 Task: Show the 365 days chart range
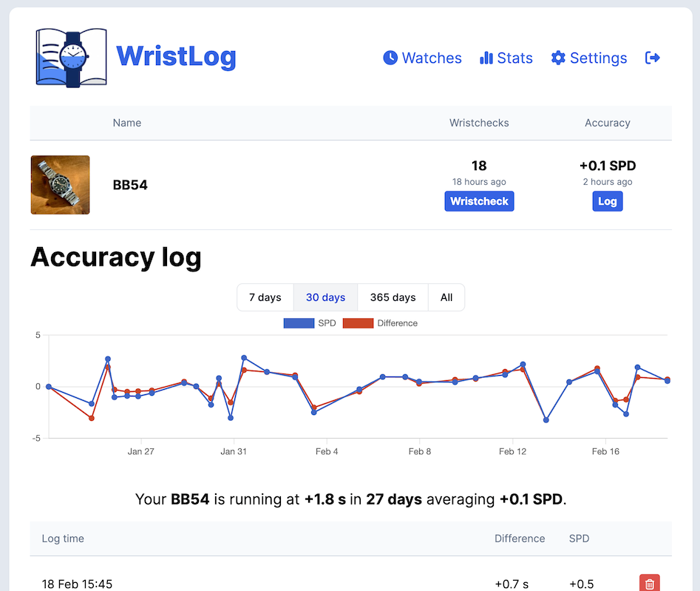[x=393, y=297]
